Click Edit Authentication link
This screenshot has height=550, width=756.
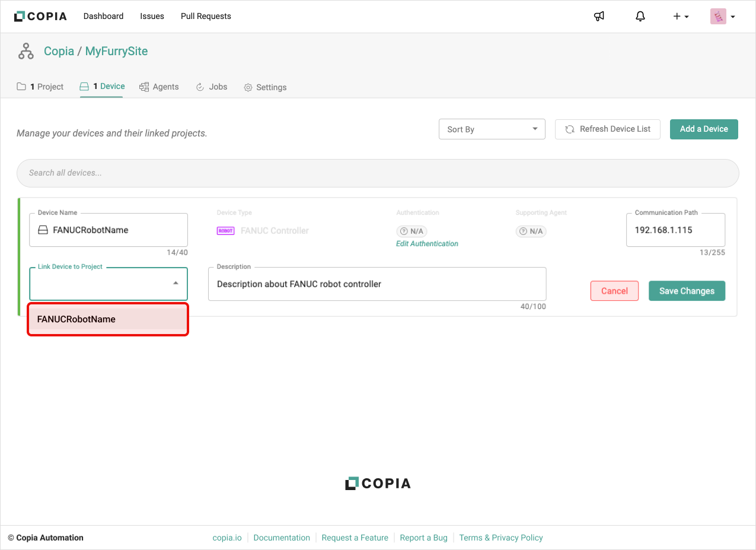point(427,244)
